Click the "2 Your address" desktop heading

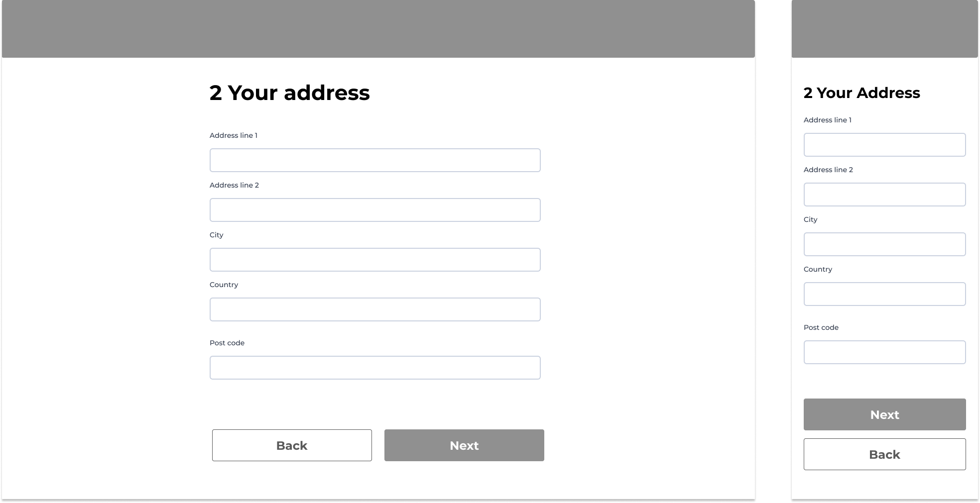289,93
